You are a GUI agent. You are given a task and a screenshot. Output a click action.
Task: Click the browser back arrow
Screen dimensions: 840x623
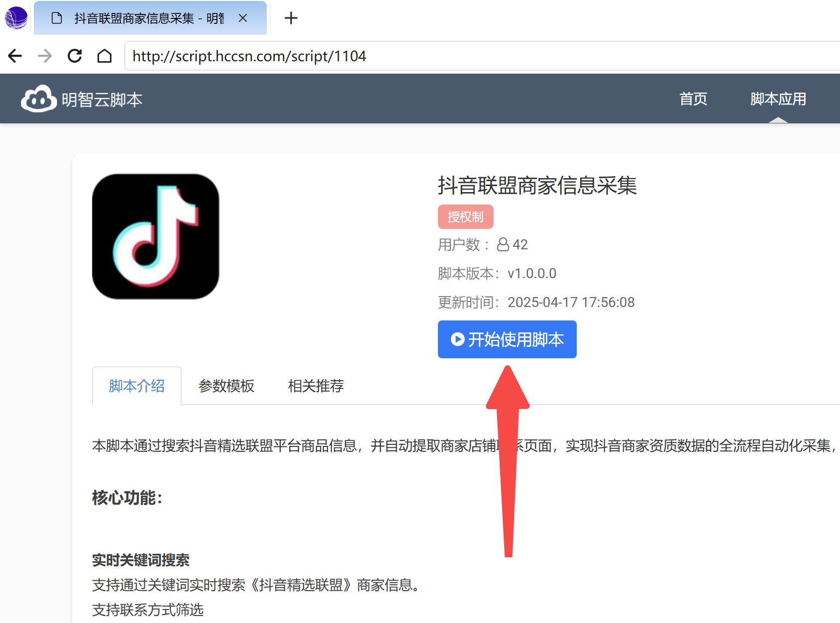point(15,56)
